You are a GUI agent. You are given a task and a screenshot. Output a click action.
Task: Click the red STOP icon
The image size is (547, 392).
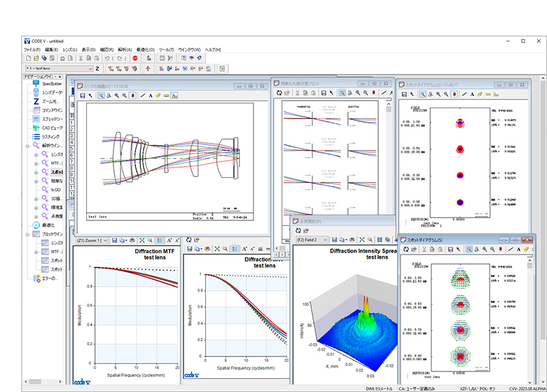click(135, 58)
